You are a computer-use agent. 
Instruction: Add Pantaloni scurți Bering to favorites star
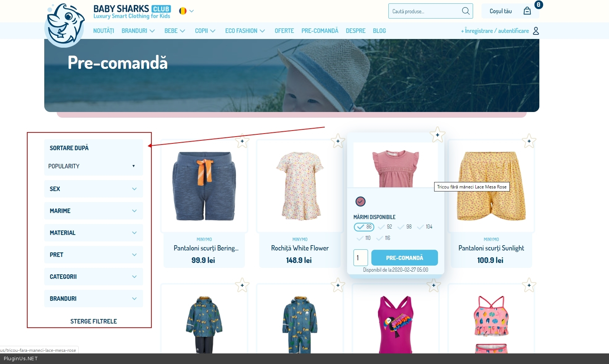click(242, 141)
